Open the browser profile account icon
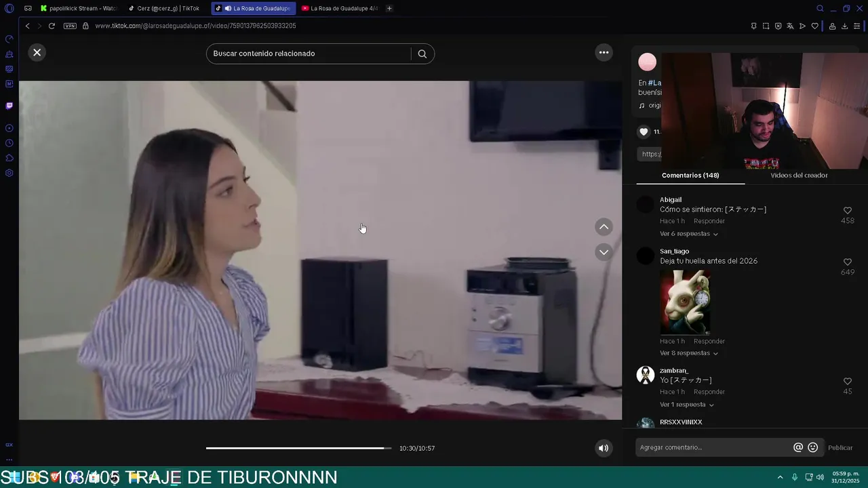Screen dimensions: 868x488 coord(832,26)
